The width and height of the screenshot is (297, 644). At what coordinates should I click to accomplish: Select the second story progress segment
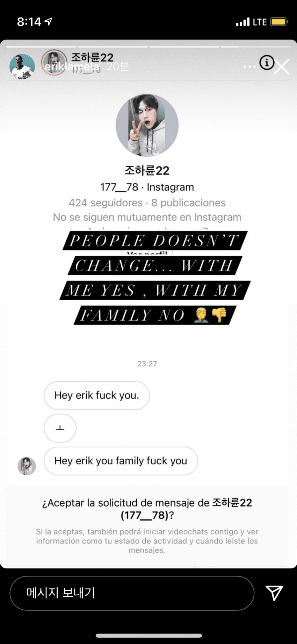113,47
